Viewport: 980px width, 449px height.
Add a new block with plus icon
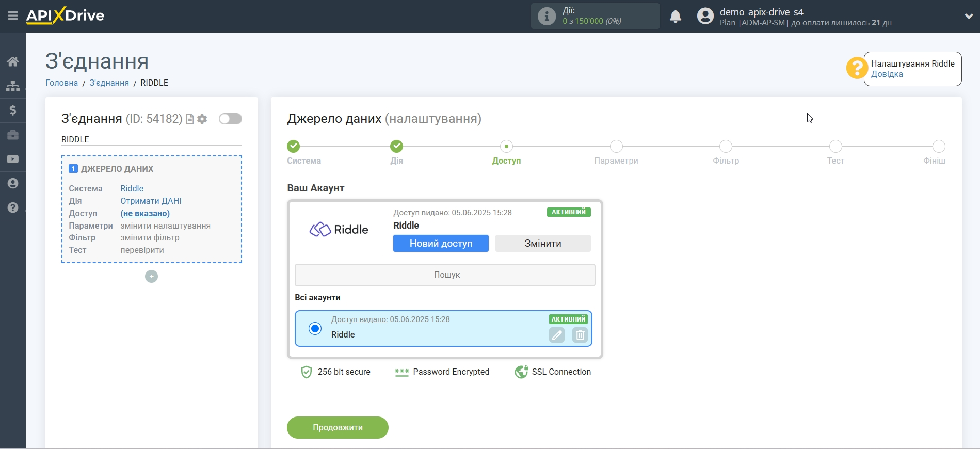click(x=151, y=277)
